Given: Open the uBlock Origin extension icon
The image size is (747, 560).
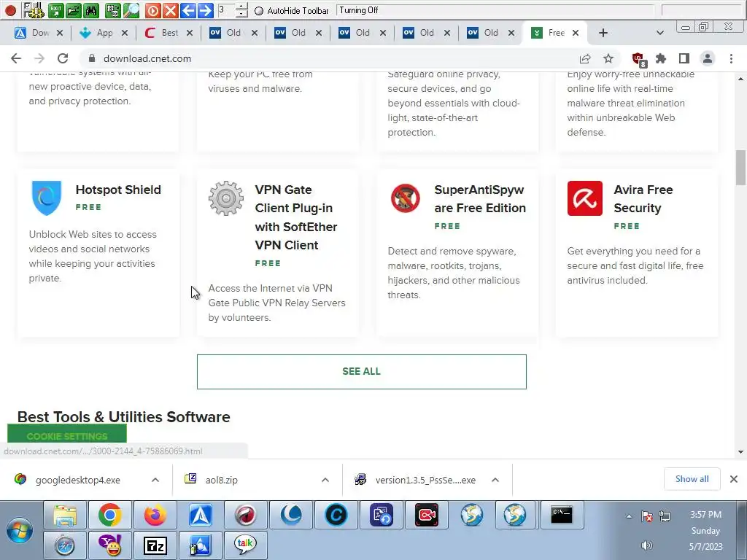Looking at the screenshot, I should tap(638, 60).
